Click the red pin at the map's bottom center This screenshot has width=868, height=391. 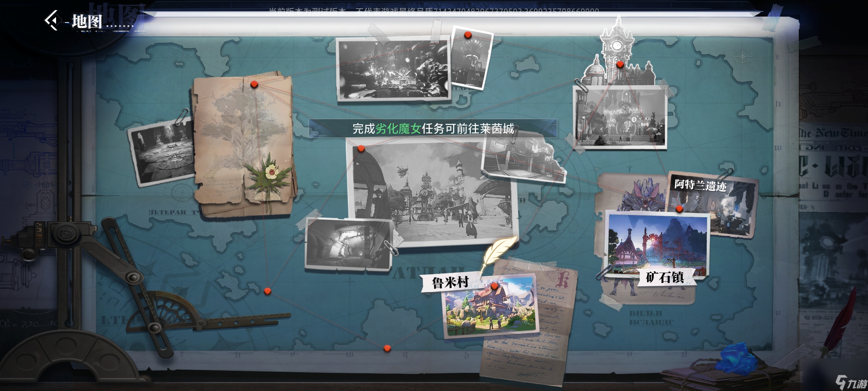click(x=387, y=348)
